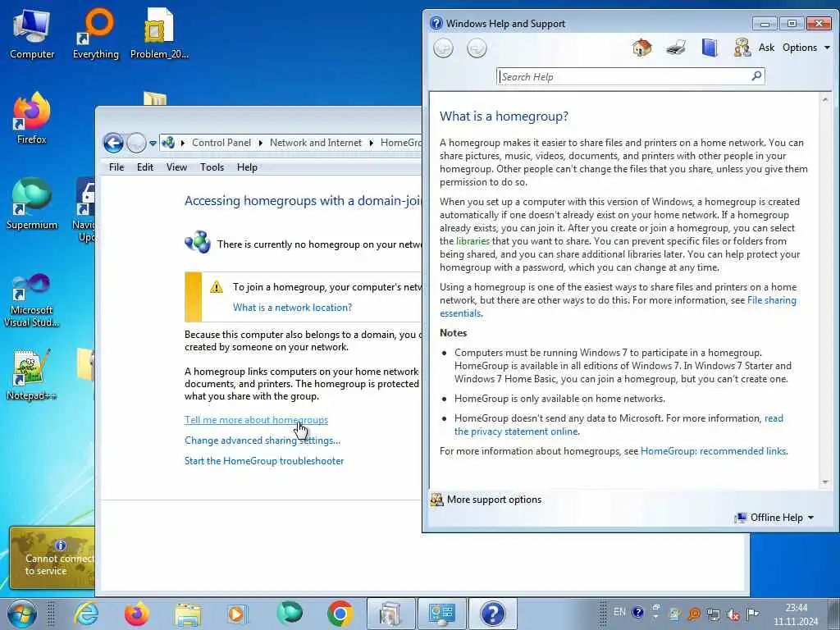Open the Tools menu

click(212, 167)
